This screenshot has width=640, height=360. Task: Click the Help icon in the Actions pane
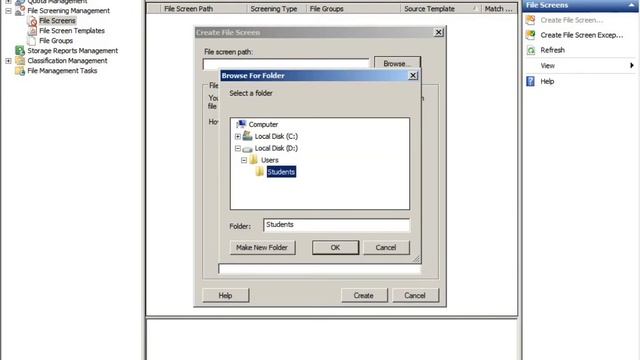click(531, 81)
